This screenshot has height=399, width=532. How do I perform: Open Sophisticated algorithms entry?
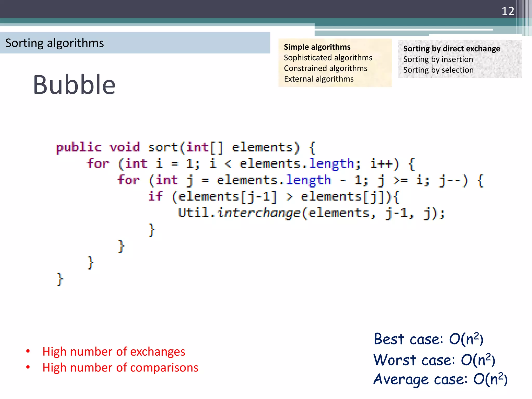pyautogui.click(x=328, y=58)
